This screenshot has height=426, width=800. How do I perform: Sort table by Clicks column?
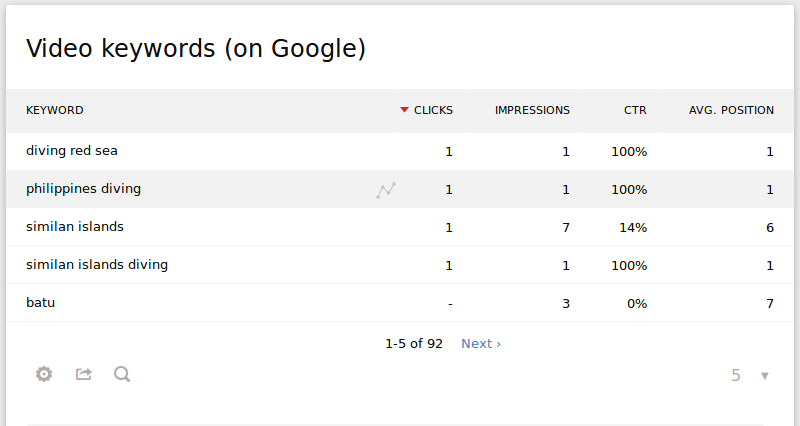point(433,110)
